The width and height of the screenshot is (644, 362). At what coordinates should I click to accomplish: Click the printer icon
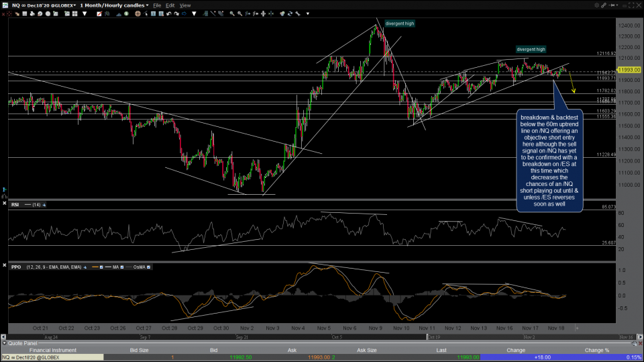click(x=32, y=13)
